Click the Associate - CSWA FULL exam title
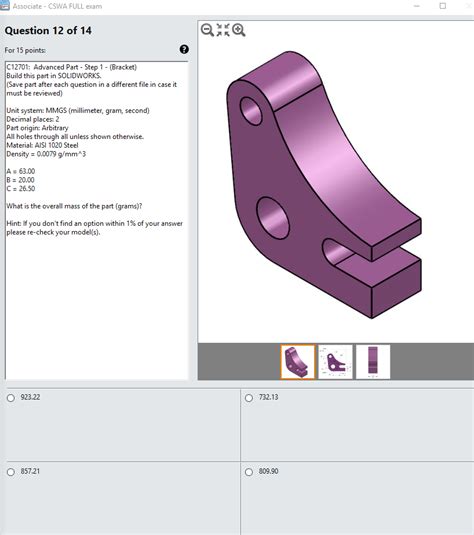This screenshot has height=535, width=474. (57, 6)
